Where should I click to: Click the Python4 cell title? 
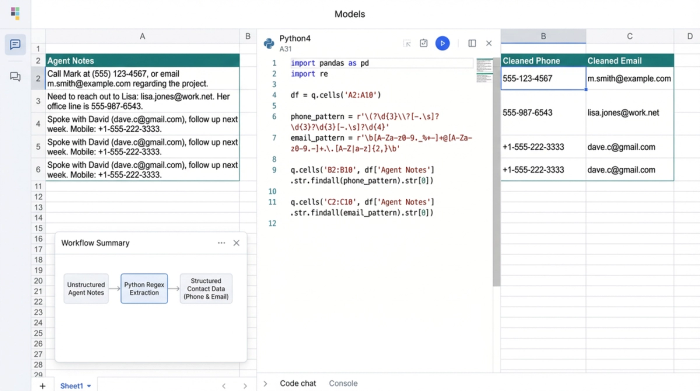point(295,38)
